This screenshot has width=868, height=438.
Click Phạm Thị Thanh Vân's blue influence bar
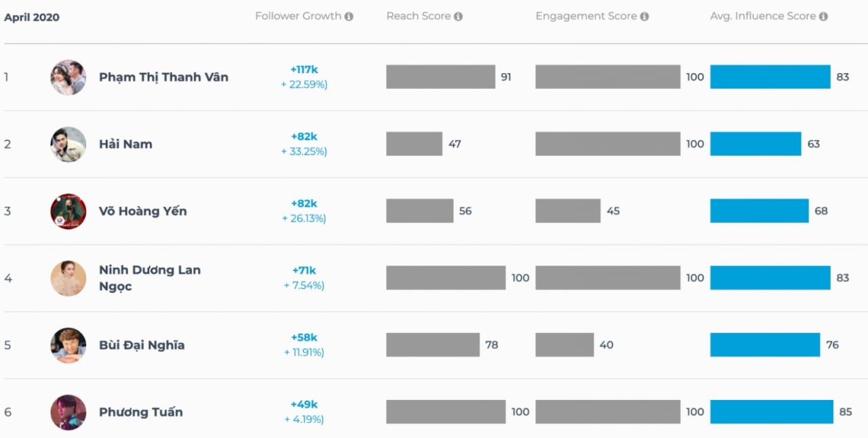pyautogui.click(x=770, y=77)
